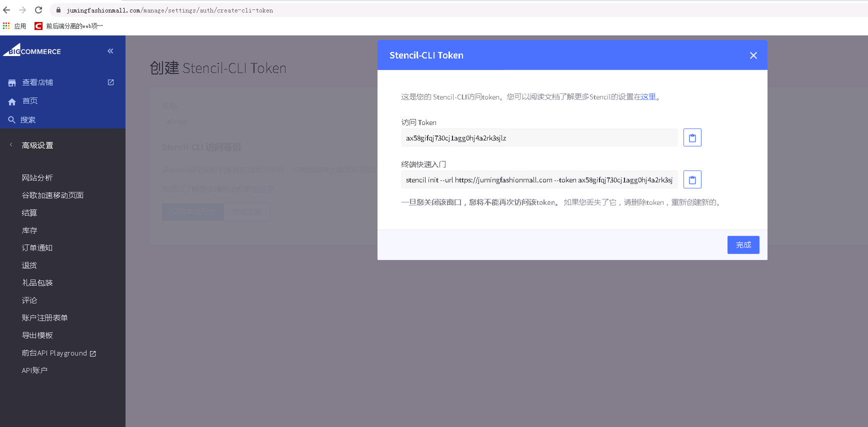Screen dimensions: 868x427
Task: Open 前台API Playground link
Action: coord(54,353)
